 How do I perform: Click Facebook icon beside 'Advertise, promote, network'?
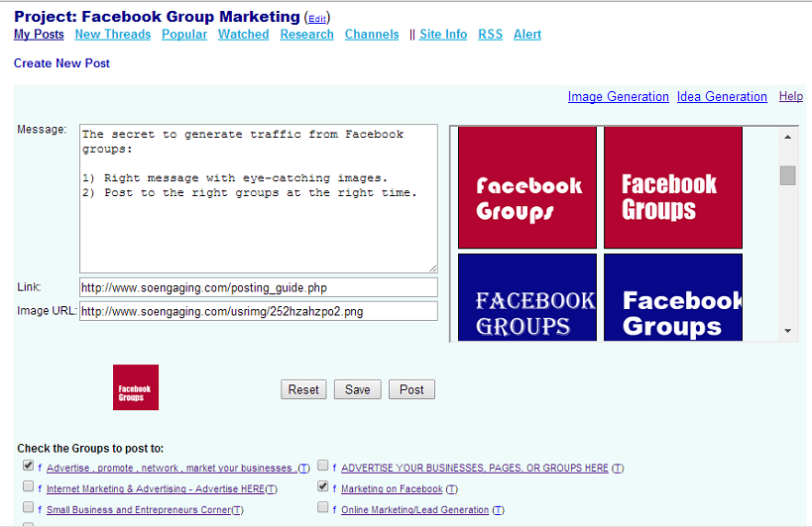40,468
